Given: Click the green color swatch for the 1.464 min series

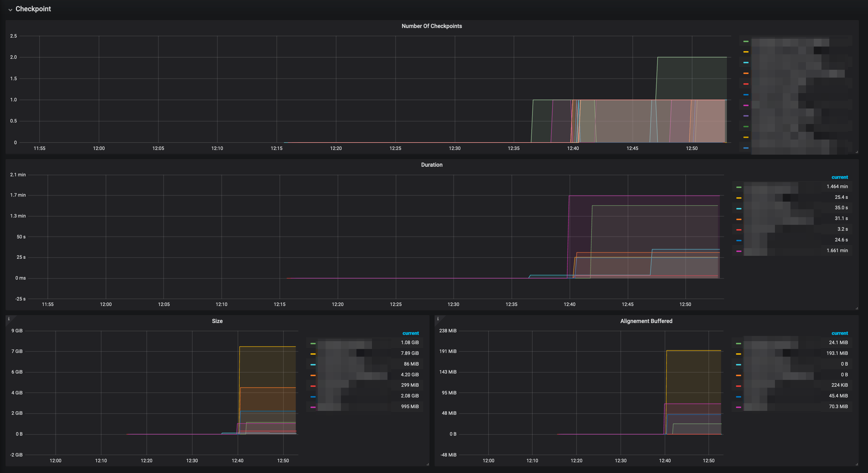Looking at the screenshot, I should (739, 187).
